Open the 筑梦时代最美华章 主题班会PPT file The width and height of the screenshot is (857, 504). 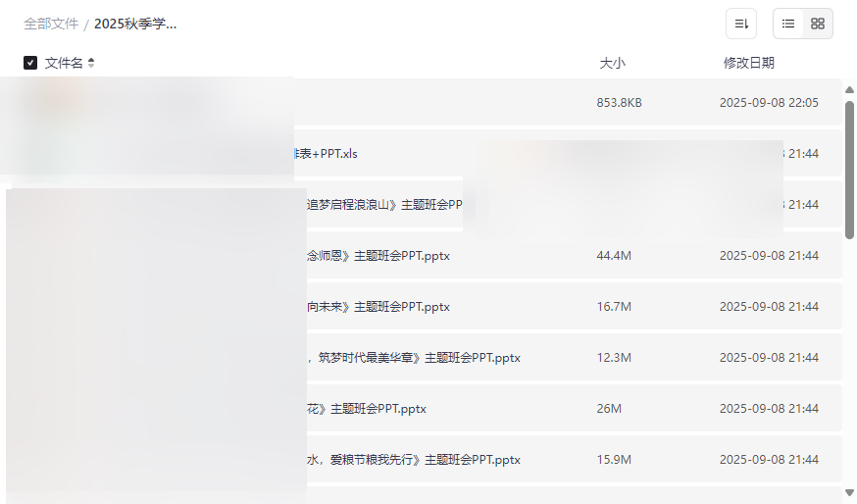414,358
